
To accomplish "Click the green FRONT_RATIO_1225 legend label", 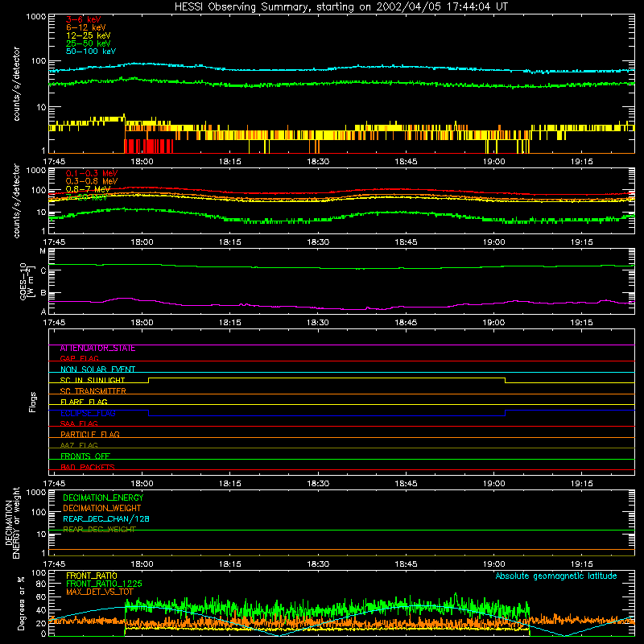I will click(x=104, y=584).
